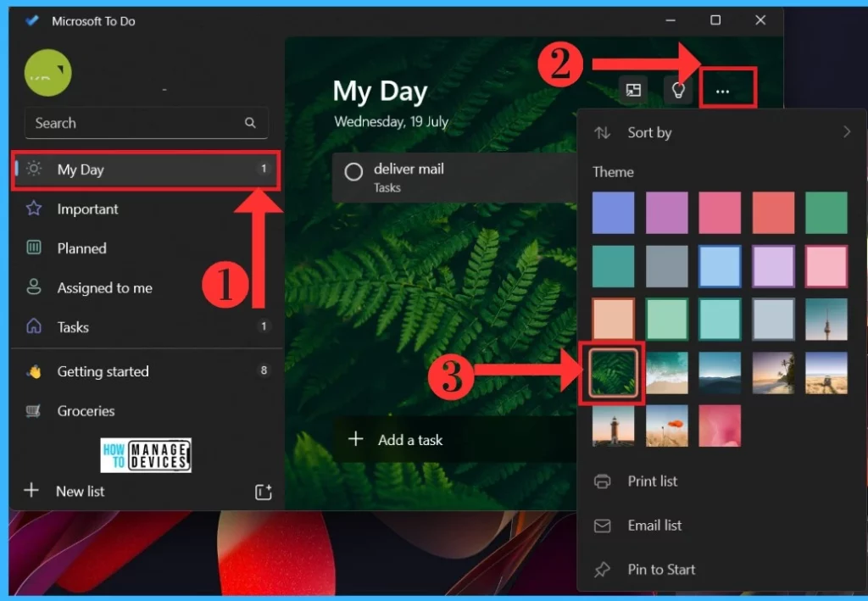Select the dark teal theme color

614,266
